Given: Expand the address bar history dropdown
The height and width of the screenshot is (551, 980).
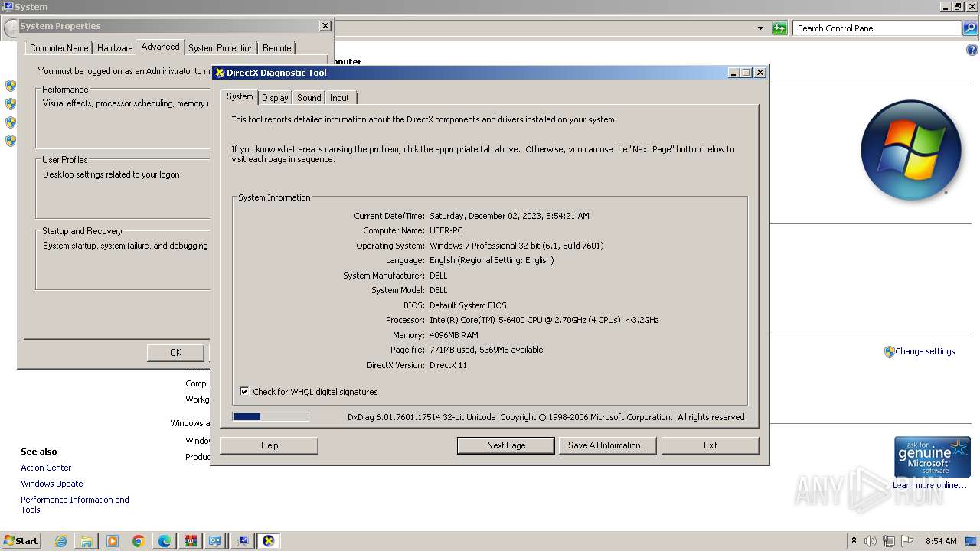Looking at the screenshot, I should pos(760,28).
